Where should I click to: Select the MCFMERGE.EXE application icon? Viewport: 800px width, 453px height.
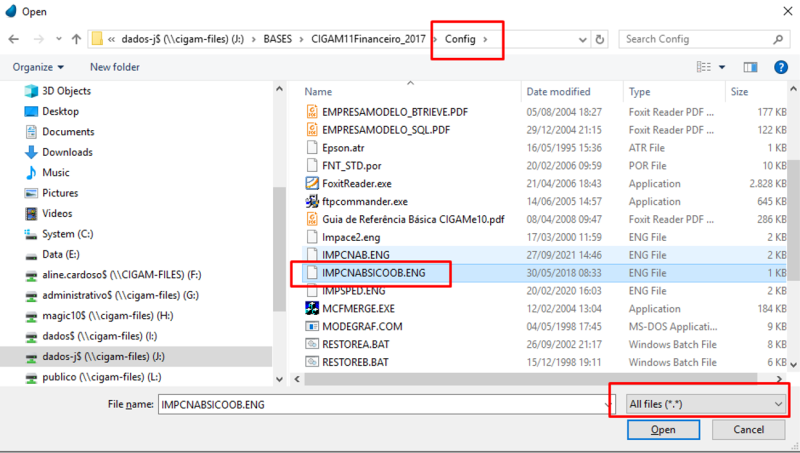[x=312, y=308]
